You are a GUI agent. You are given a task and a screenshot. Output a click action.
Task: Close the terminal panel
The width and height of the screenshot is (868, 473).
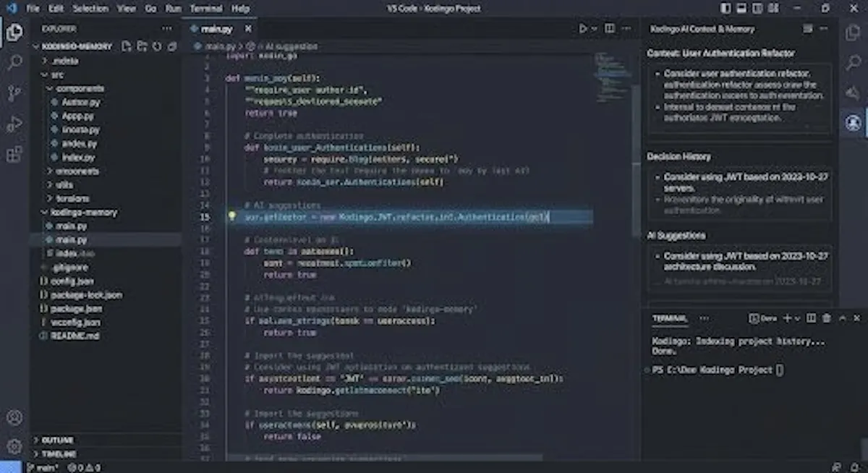pos(857,318)
